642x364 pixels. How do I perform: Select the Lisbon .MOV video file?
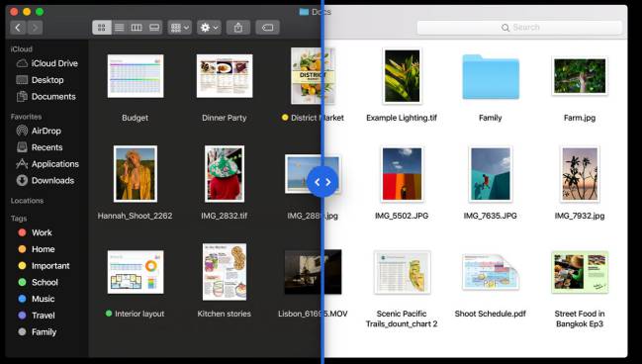pos(313,272)
